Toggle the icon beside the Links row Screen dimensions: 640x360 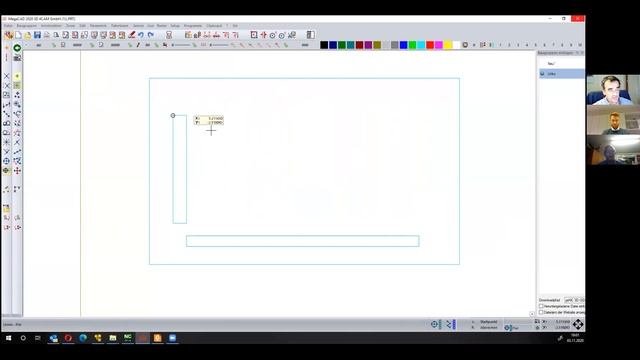[542, 74]
